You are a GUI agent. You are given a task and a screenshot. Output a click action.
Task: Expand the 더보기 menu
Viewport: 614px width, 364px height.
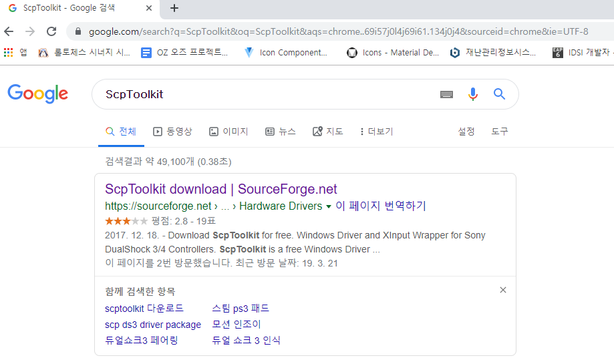pos(376,132)
